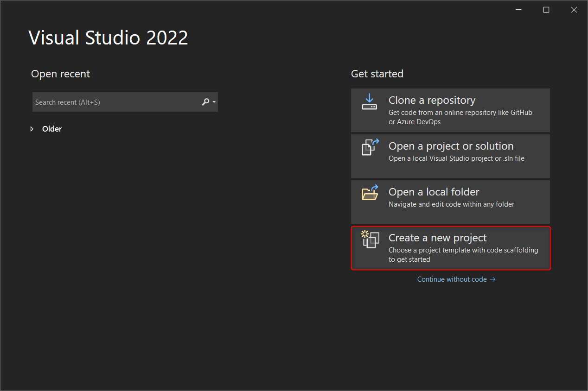The width and height of the screenshot is (588, 391).
Task: Click the folder icon on Open a local folder tile
Action: [370, 193]
